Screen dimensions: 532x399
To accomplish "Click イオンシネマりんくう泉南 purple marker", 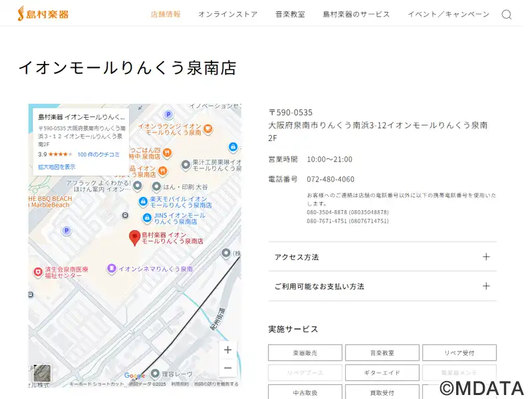I will point(111,269).
